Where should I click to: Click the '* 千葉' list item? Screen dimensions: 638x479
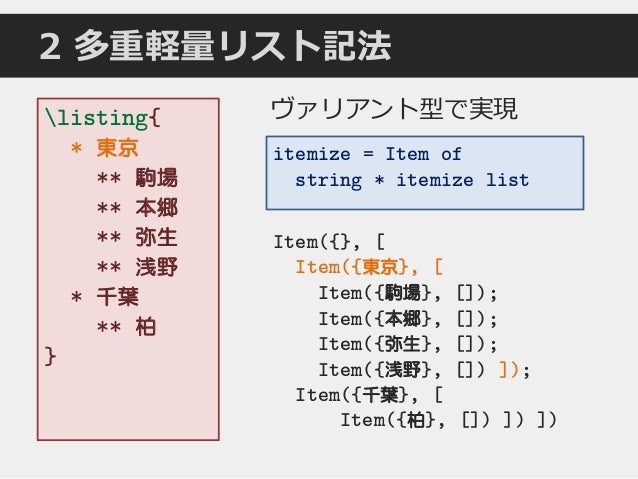105,297
